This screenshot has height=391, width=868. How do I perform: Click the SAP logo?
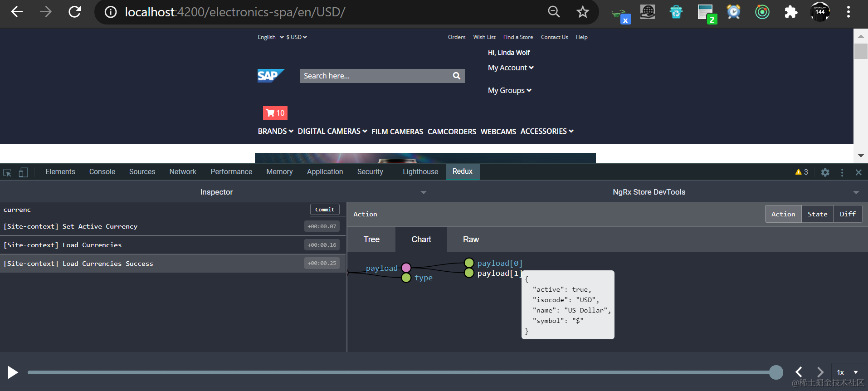(271, 75)
